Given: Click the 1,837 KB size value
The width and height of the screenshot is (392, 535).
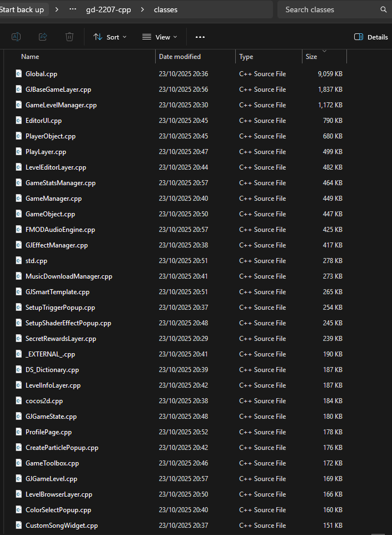Looking at the screenshot, I should tap(330, 90).
